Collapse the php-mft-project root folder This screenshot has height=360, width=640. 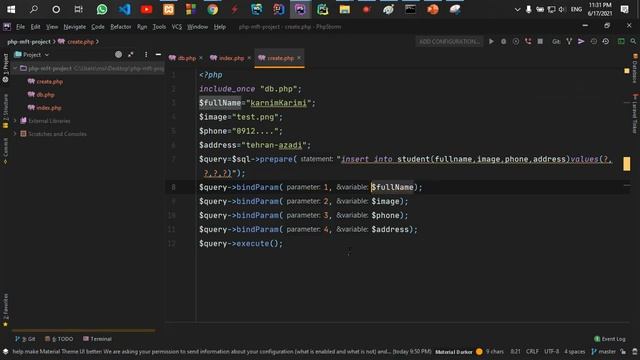pyautogui.click(x=15, y=69)
